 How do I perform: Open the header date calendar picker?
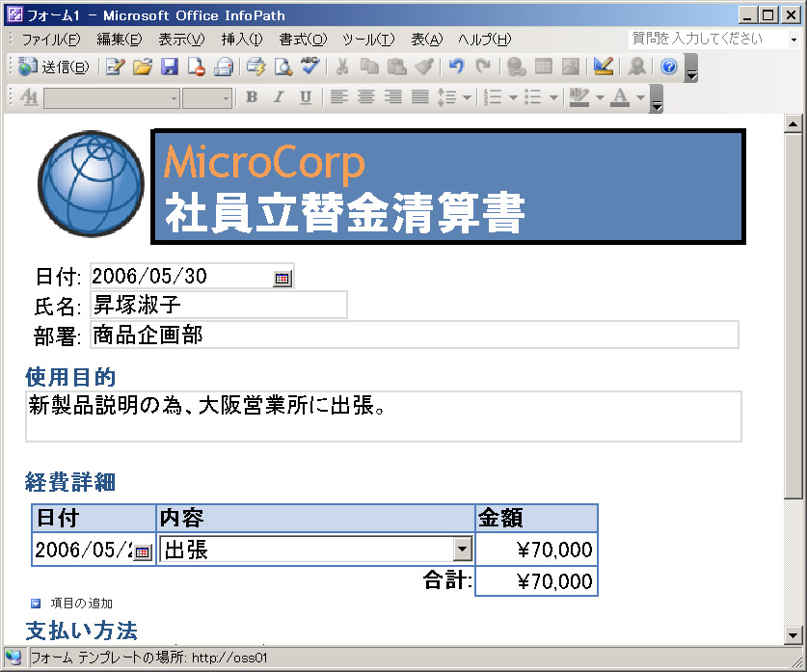tap(282, 279)
